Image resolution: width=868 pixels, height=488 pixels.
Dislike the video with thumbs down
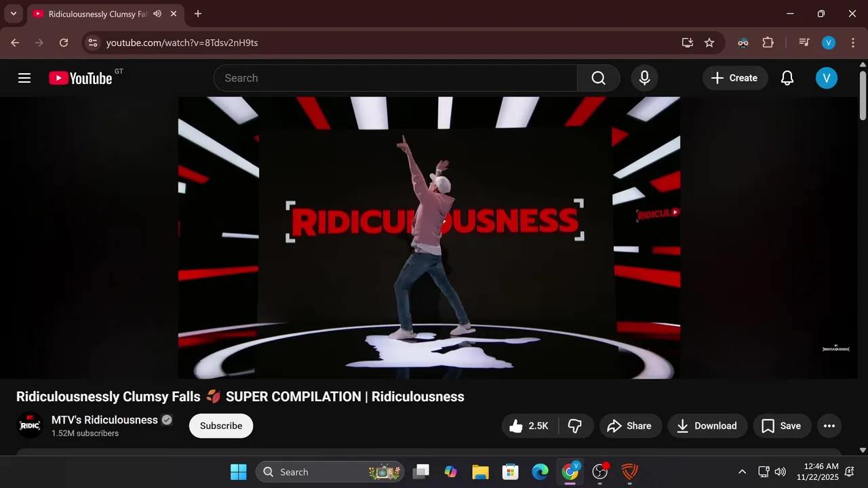(575, 426)
